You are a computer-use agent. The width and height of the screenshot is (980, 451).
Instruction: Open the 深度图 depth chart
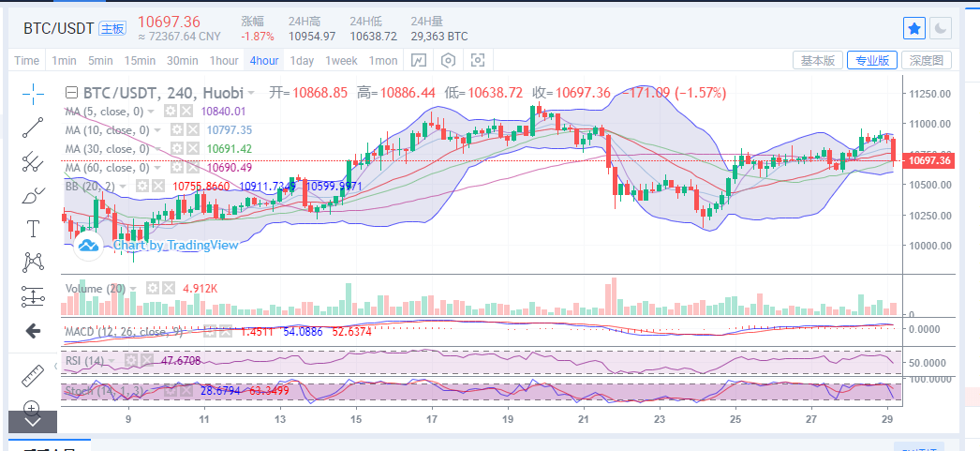pyautogui.click(x=928, y=61)
